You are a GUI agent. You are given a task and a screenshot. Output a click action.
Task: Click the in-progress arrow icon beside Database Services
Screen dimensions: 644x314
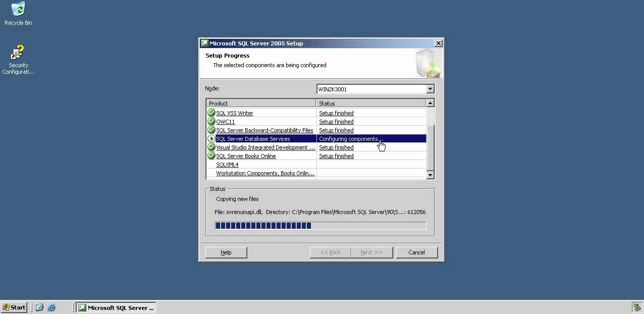point(211,139)
